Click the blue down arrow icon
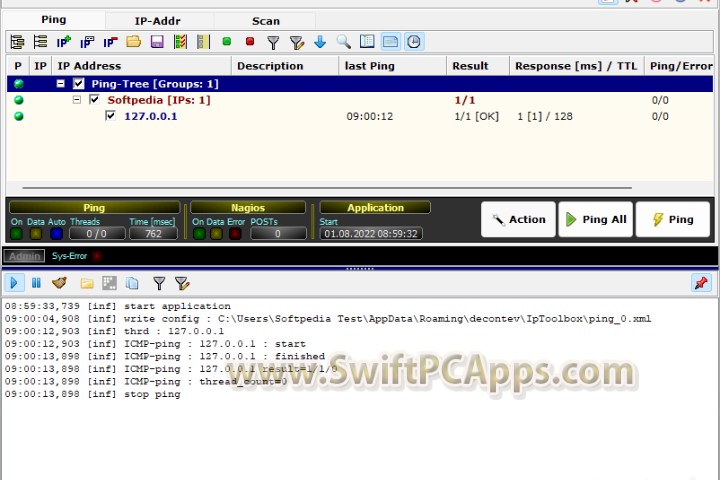The width and height of the screenshot is (720, 480). (320, 42)
